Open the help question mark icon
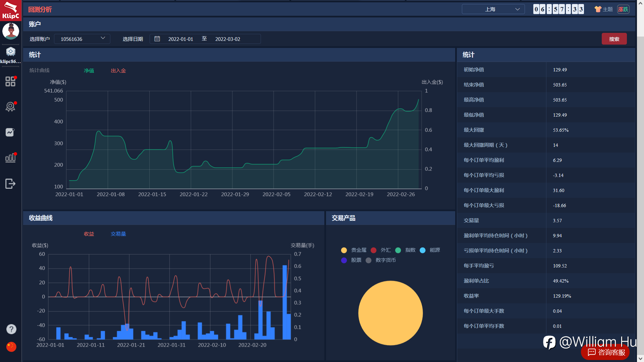The width and height of the screenshot is (644, 362). coord(11,329)
